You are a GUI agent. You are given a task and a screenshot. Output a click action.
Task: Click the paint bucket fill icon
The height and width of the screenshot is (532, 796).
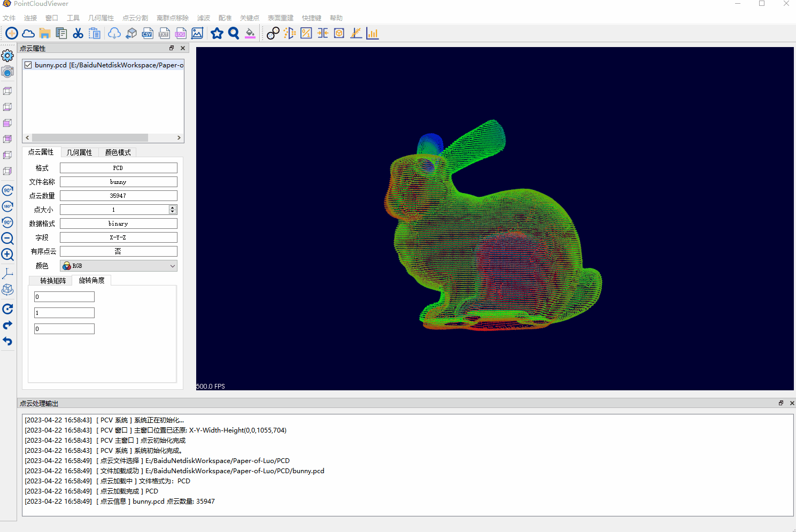pyautogui.click(x=250, y=34)
